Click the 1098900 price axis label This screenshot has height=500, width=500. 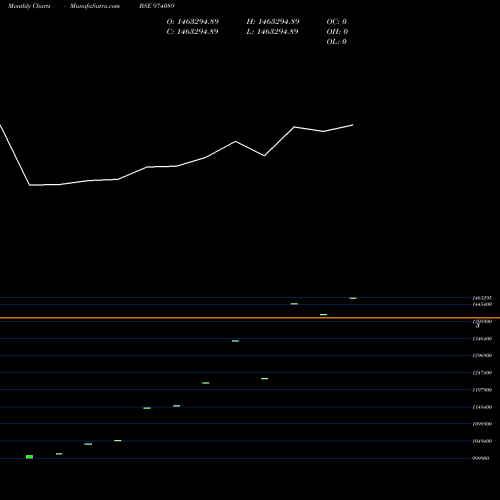[x=482, y=424]
